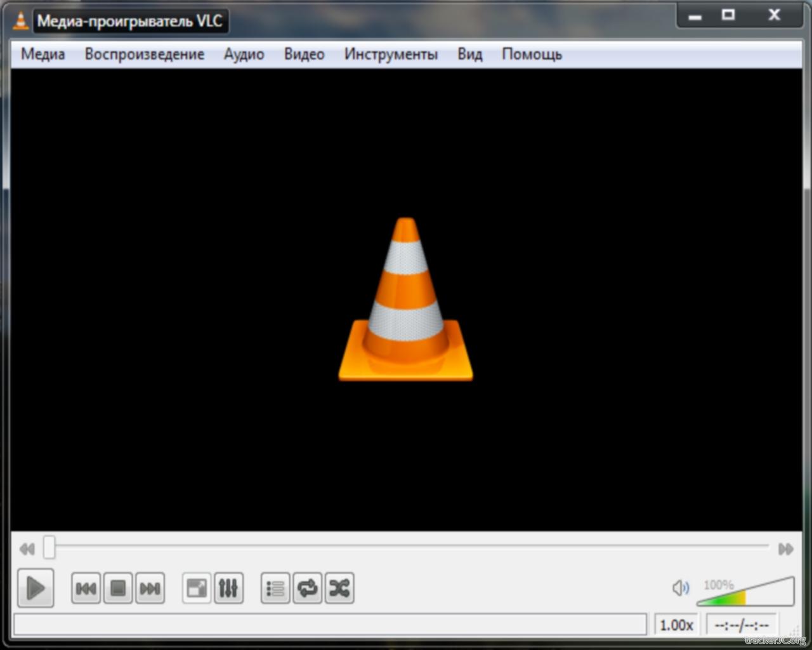
Task: Expand the Видео menu
Action: pos(304,55)
